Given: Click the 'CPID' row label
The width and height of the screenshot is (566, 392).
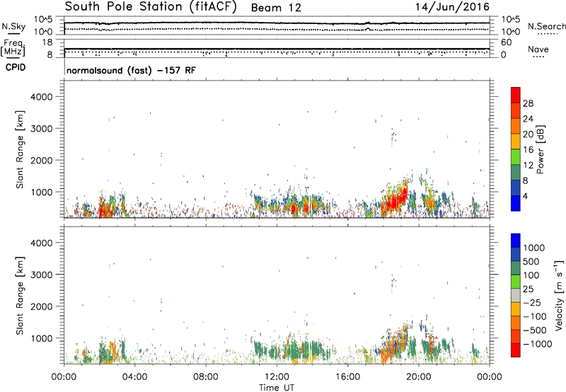Looking at the screenshot, I should [16, 67].
